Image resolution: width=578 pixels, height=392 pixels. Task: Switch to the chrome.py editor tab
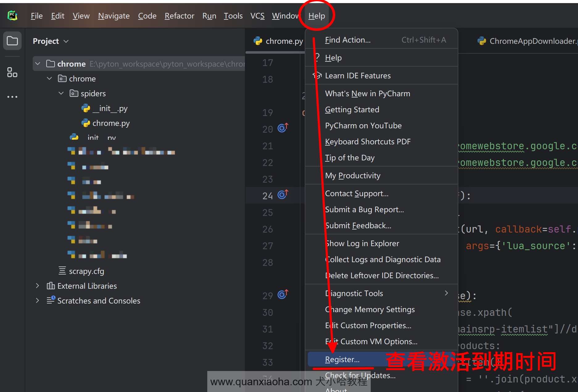[278, 41]
